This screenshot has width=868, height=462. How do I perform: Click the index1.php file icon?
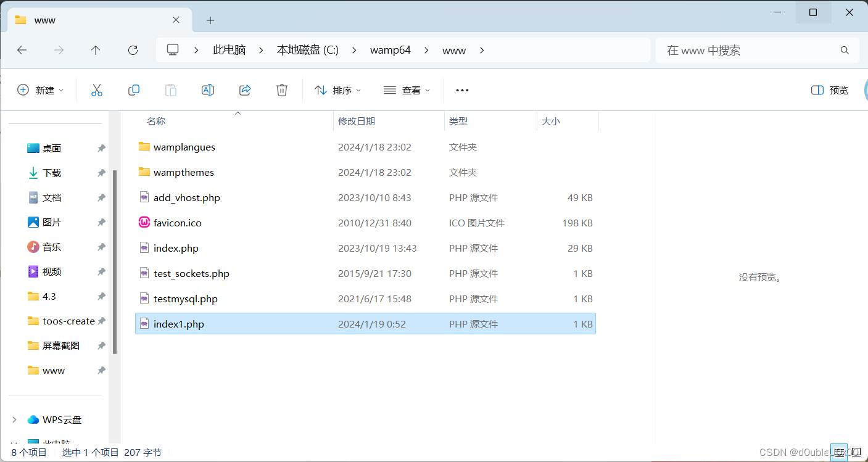coord(144,324)
